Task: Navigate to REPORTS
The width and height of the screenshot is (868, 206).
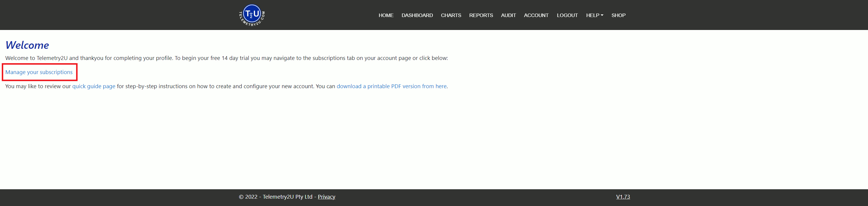Action: click(x=481, y=15)
